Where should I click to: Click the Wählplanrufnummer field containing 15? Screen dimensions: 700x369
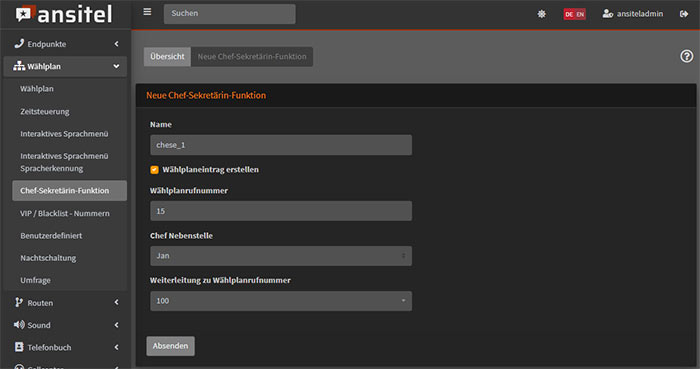281,211
